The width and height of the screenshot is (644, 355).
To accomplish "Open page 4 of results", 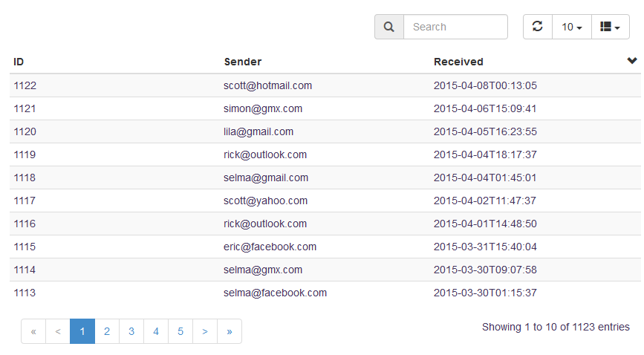I will pyautogui.click(x=156, y=331).
